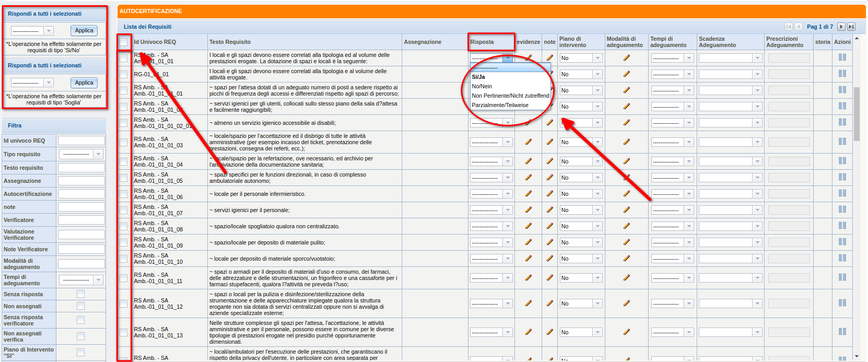The width and height of the screenshot is (868, 362).
Task: Click Applica for Si/No requisiti
Action: pos(84,31)
